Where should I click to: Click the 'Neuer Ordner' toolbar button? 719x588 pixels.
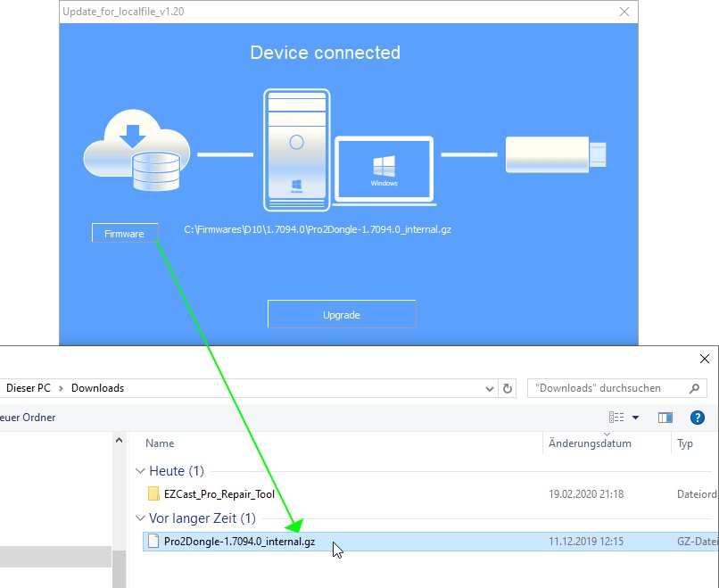pyautogui.click(x=28, y=418)
